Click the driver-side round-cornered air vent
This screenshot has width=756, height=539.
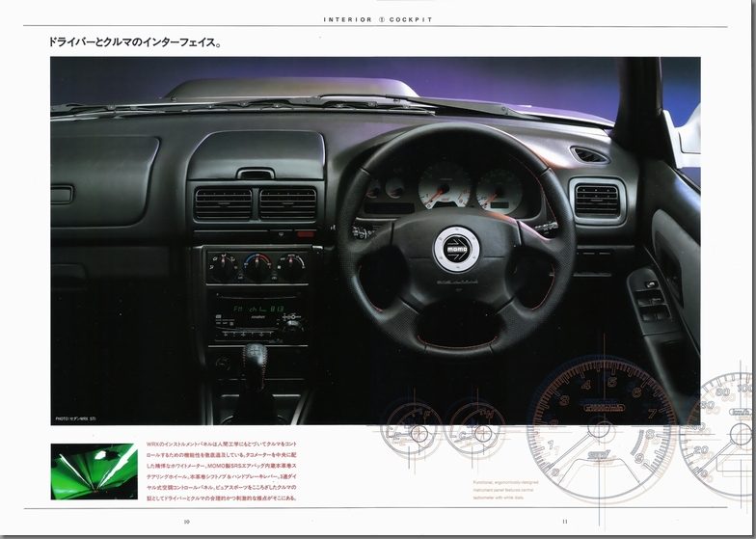[597, 201]
